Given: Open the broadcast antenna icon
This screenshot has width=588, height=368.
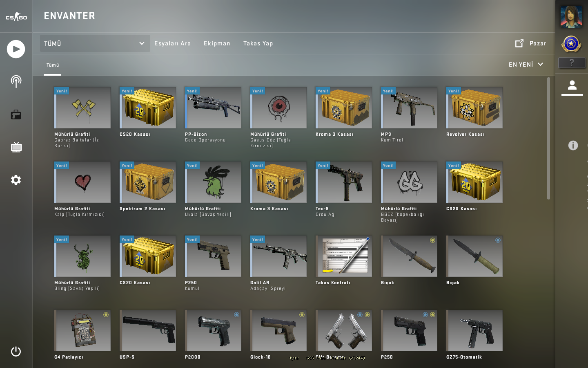Looking at the screenshot, I should click(16, 81).
